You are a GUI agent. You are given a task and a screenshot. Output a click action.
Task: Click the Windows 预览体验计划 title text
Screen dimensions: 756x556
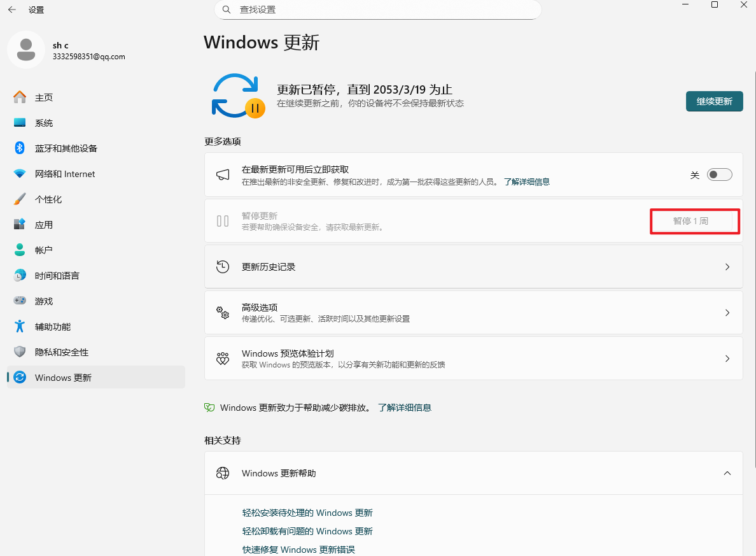(288, 353)
